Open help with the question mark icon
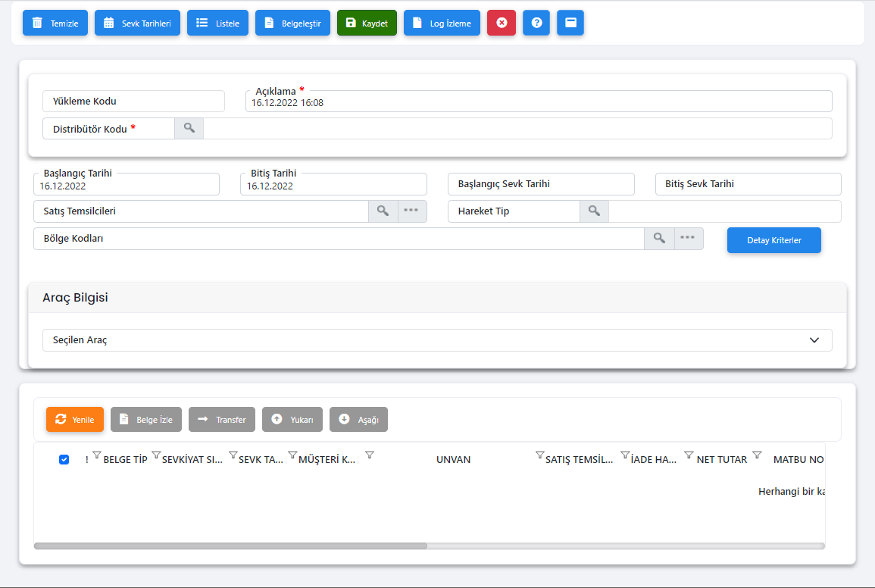 tap(536, 23)
